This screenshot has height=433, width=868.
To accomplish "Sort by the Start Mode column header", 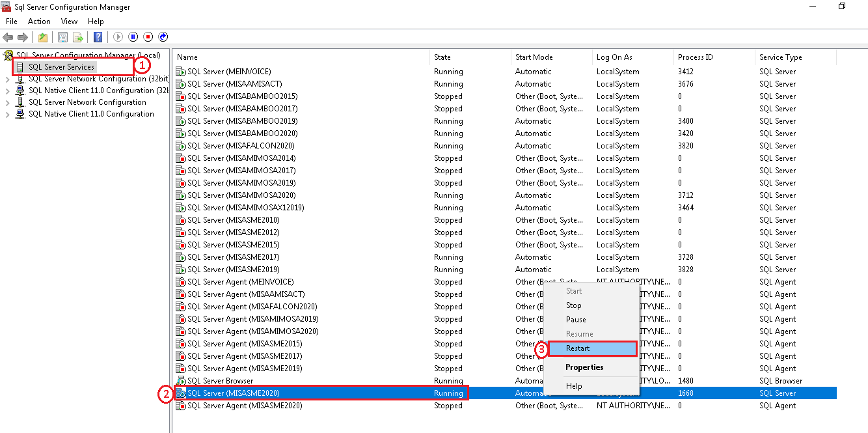I will (552, 57).
